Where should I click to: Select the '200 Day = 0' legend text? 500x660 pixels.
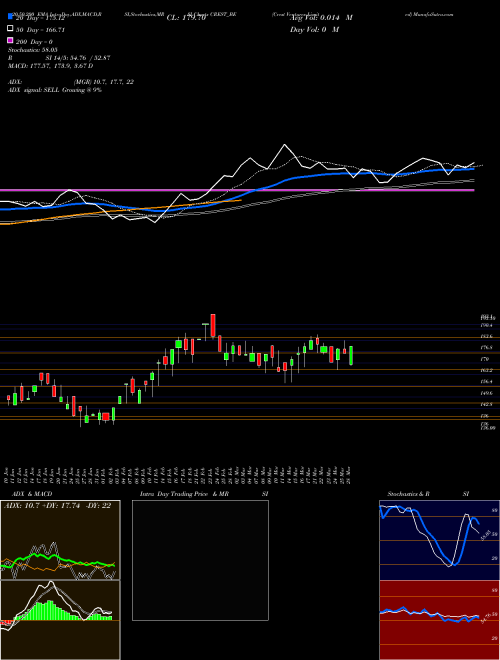[x=34, y=42]
